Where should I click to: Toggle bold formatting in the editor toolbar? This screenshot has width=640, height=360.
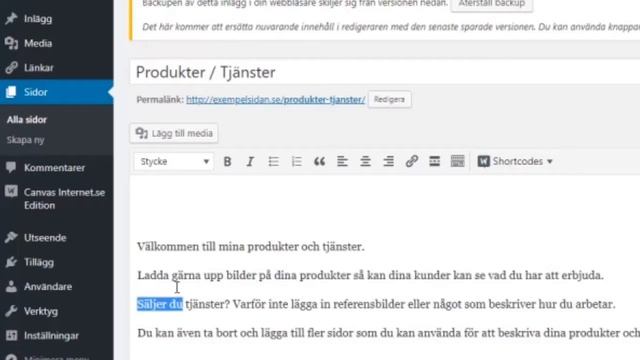click(x=227, y=162)
